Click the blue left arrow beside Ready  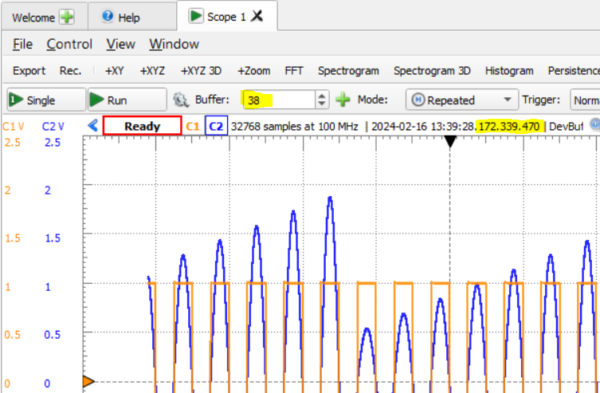tap(93, 126)
